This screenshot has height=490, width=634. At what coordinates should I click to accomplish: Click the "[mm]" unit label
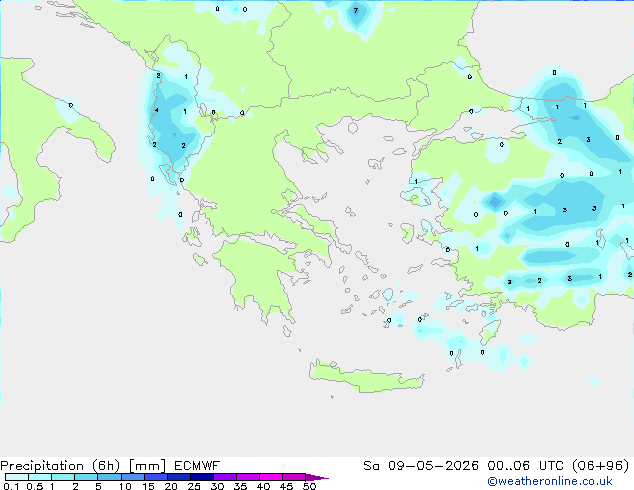(x=147, y=466)
